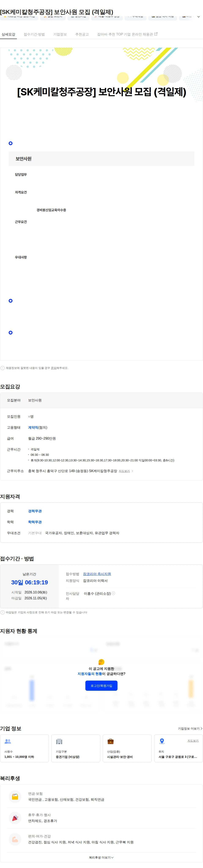
Task: Open 기업정보 더보기 link
Action: pos(190,729)
